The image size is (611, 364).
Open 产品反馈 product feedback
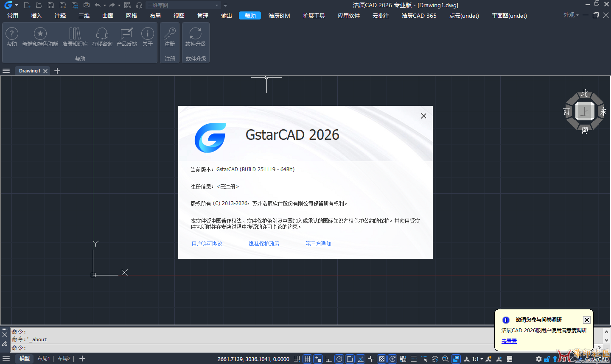pos(127,37)
